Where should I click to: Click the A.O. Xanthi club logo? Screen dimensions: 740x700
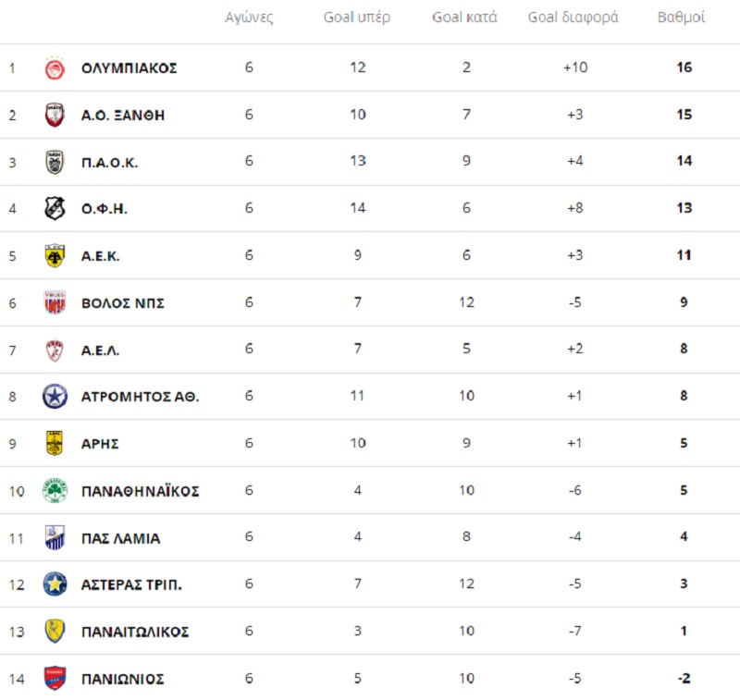55,115
